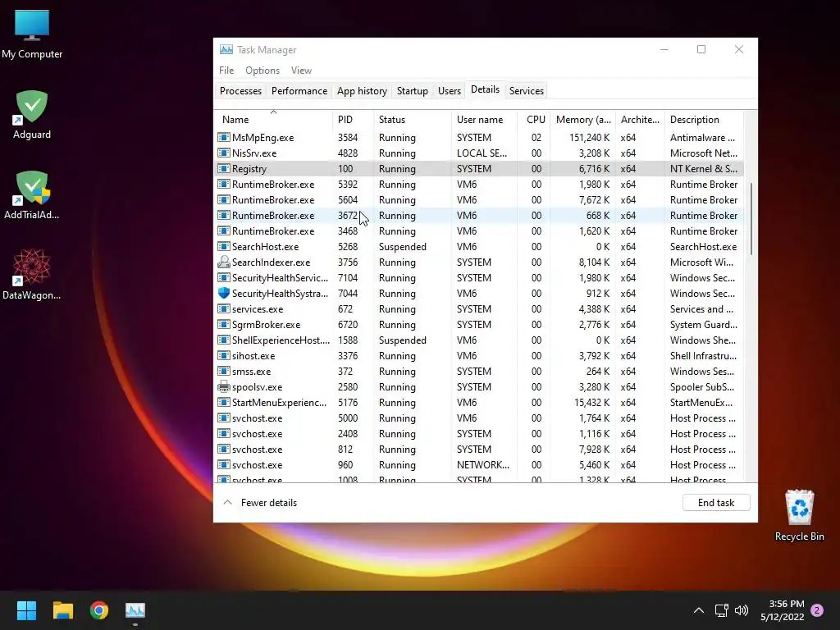Image resolution: width=840 pixels, height=630 pixels.
Task: Switch to the App history tab
Action: tap(362, 90)
